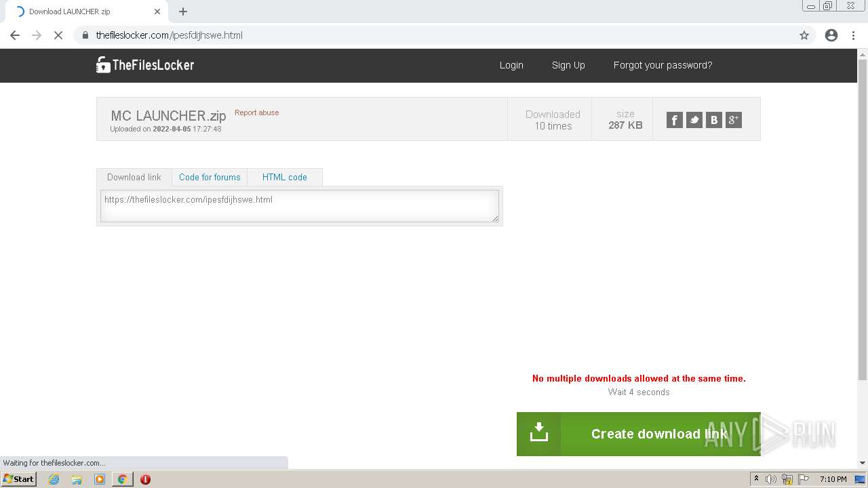Viewport: 868px width, 488px height.
Task: Click the text box resize handle
Action: (x=495, y=218)
